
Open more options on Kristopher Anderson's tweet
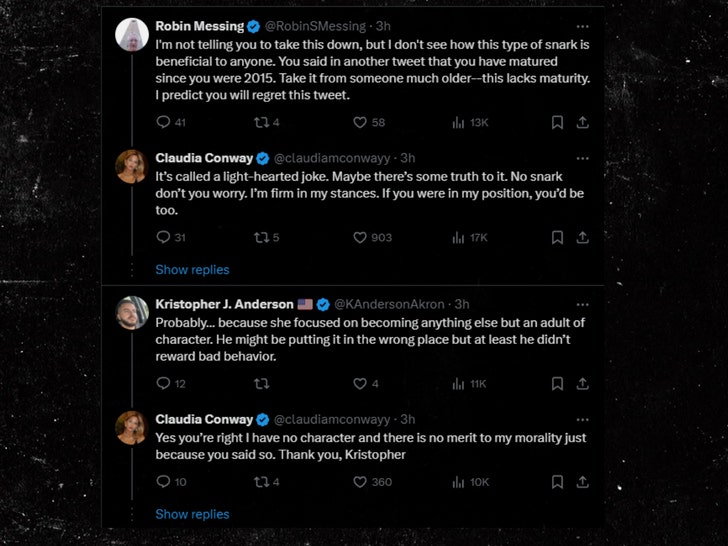click(582, 304)
